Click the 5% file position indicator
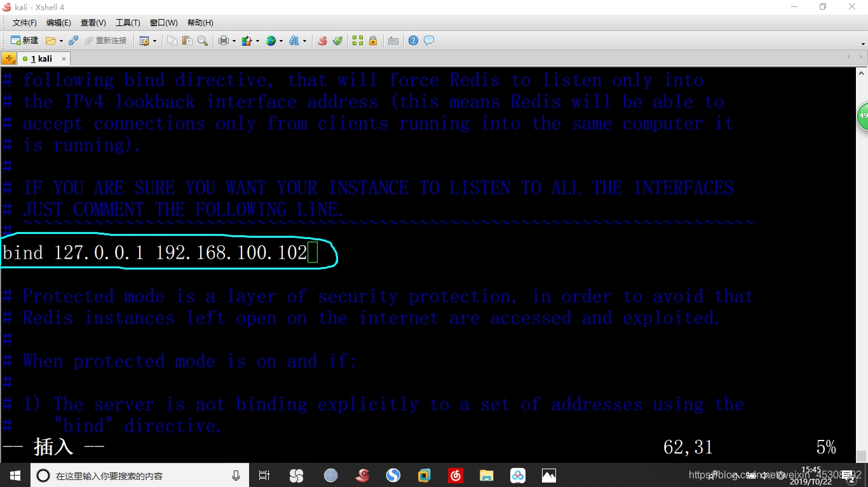 pyautogui.click(x=826, y=448)
